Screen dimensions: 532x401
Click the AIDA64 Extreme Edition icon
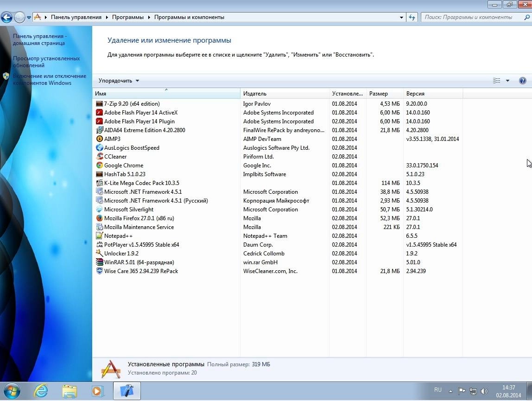point(100,130)
